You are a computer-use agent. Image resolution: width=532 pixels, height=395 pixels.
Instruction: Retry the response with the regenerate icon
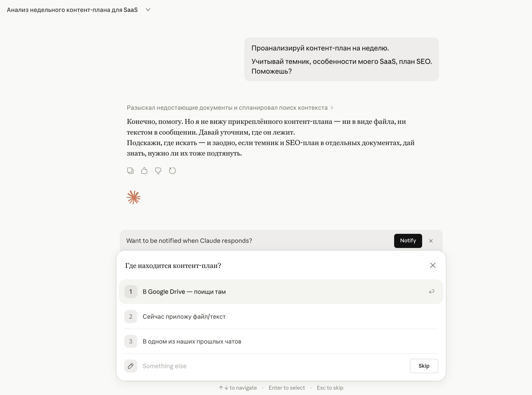click(x=173, y=171)
